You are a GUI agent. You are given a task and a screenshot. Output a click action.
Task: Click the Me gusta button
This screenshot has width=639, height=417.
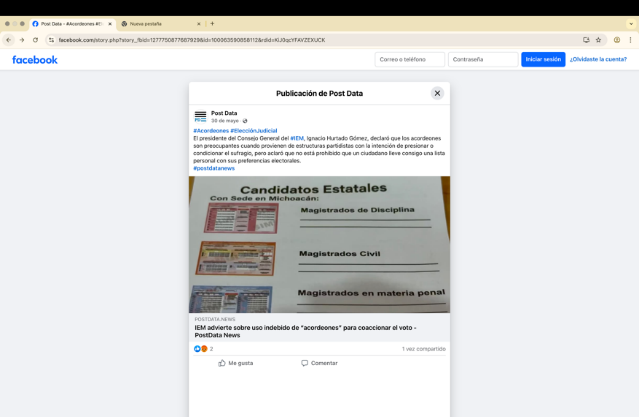coord(236,363)
